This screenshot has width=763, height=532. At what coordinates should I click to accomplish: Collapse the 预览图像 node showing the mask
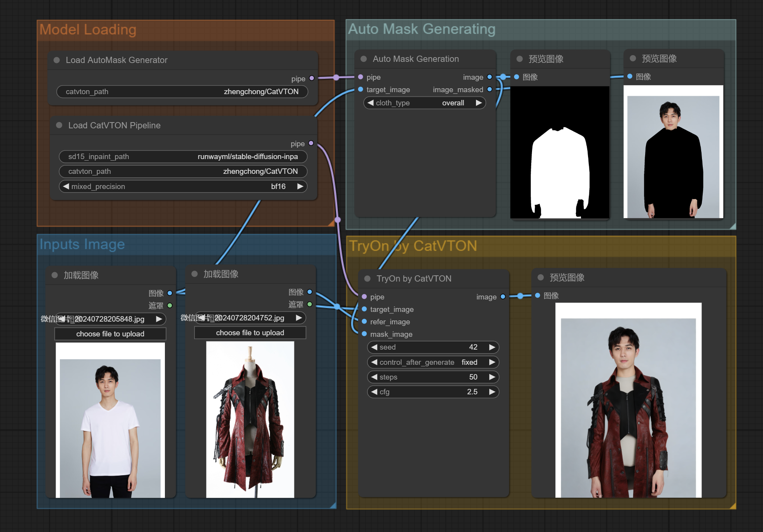click(519, 59)
